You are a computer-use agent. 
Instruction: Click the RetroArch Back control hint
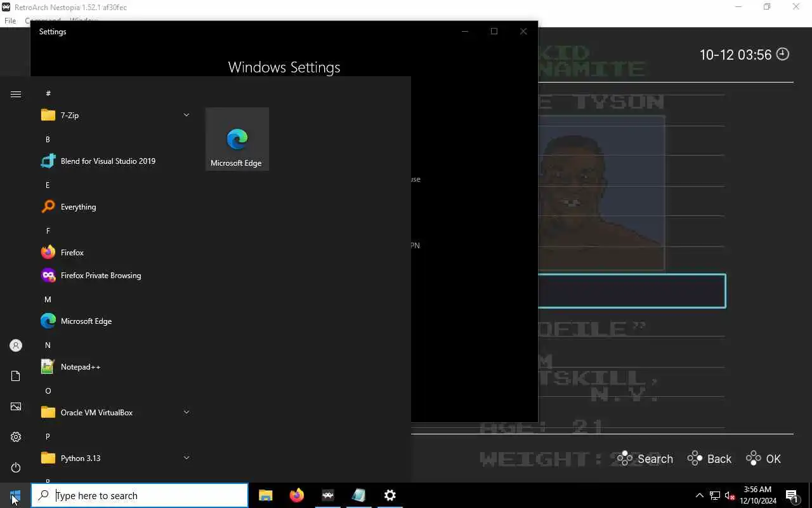(709, 458)
